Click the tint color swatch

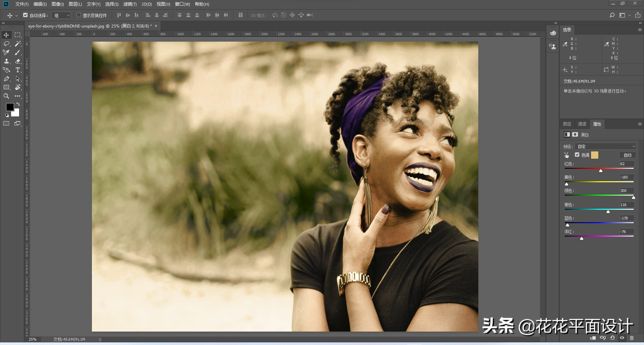[x=595, y=155]
